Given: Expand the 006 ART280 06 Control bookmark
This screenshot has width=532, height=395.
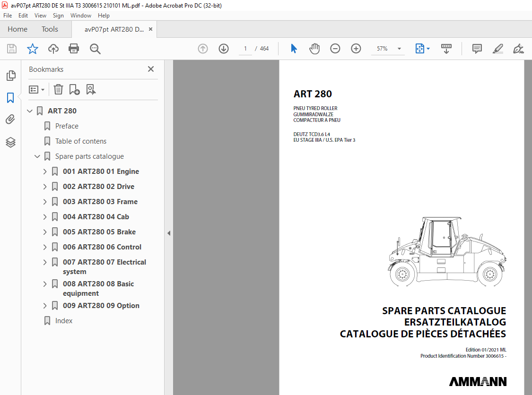Looking at the screenshot, I should tap(45, 247).
